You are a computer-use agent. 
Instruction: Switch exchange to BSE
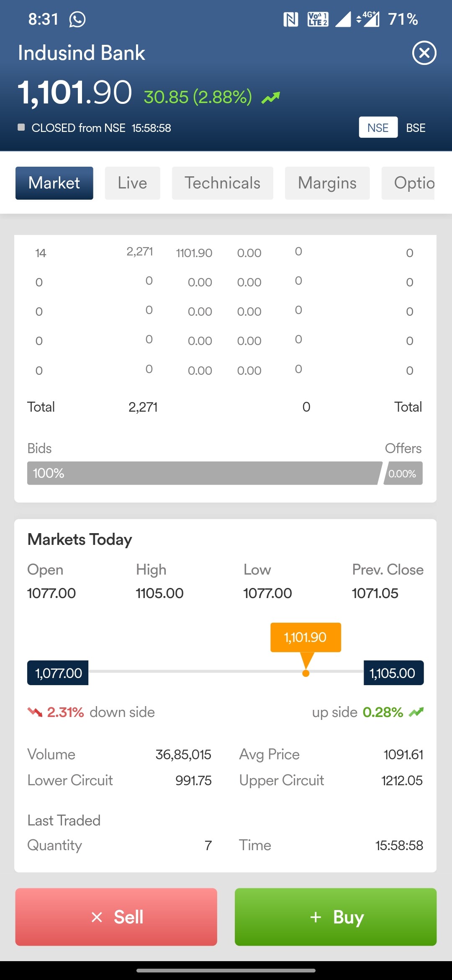click(416, 128)
